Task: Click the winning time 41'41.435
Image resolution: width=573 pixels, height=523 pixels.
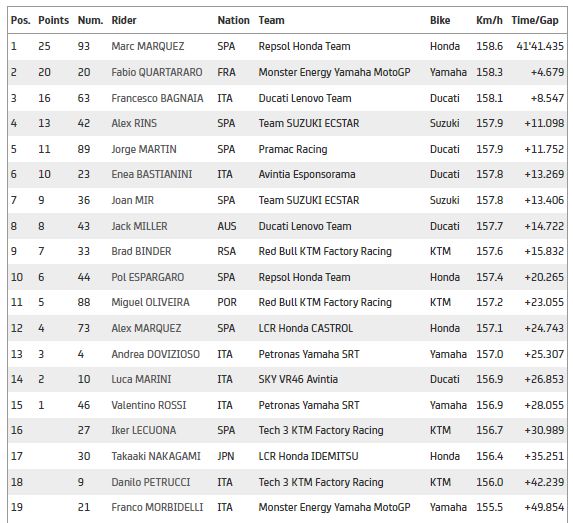Action: (x=540, y=46)
